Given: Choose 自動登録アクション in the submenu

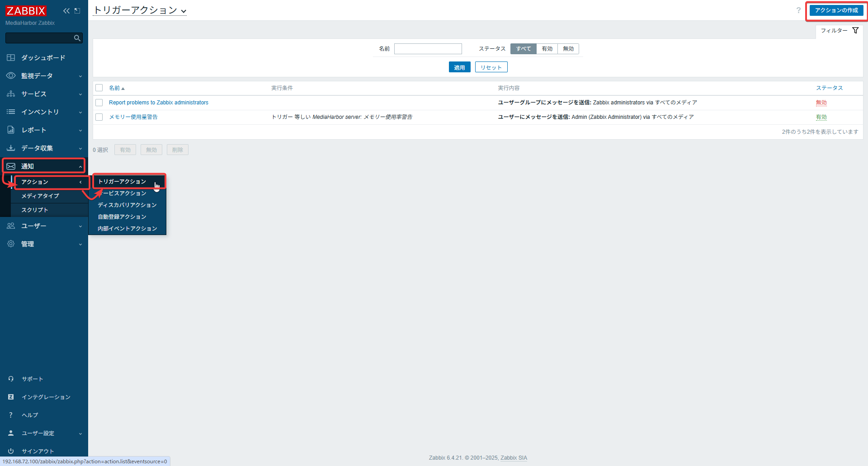Looking at the screenshot, I should pyautogui.click(x=122, y=217).
